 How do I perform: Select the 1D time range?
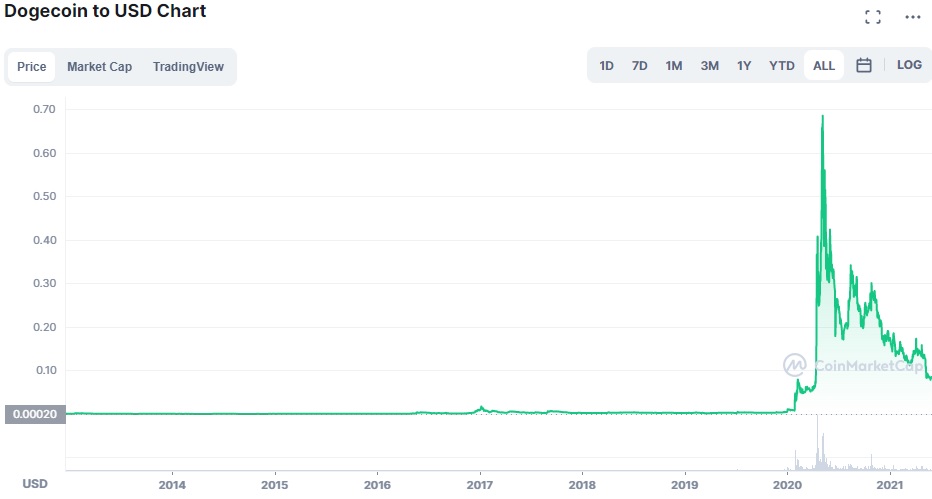606,66
